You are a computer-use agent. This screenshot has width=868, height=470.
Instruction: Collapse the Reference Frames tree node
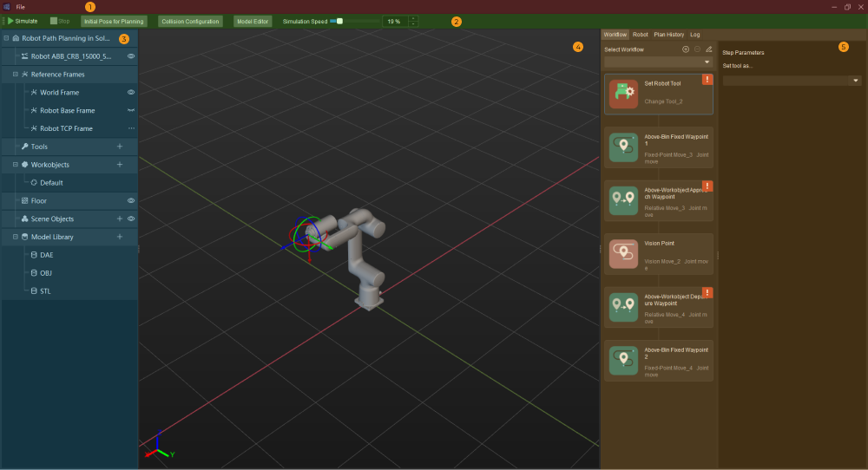[x=16, y=75]
